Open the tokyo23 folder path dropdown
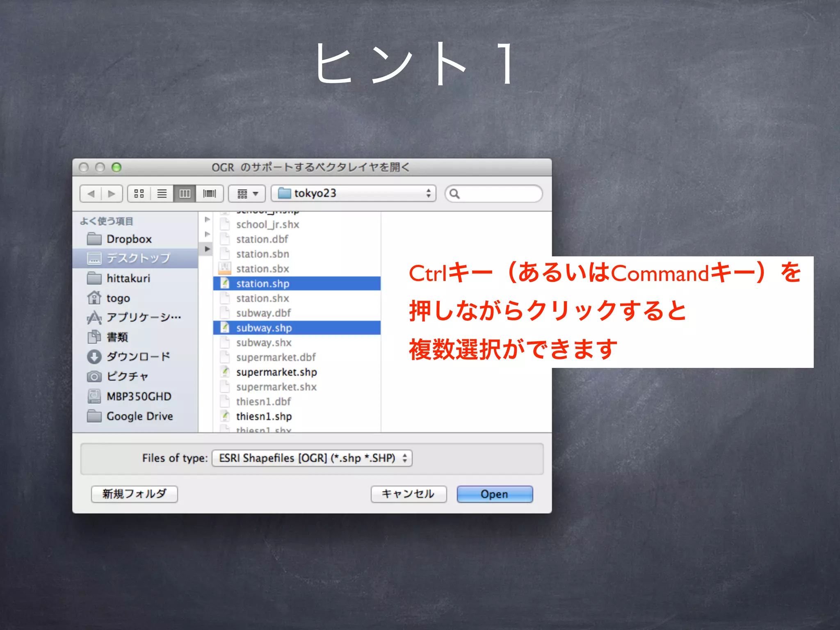This screenshot has height=630, width=840. [x=353, y=193]
